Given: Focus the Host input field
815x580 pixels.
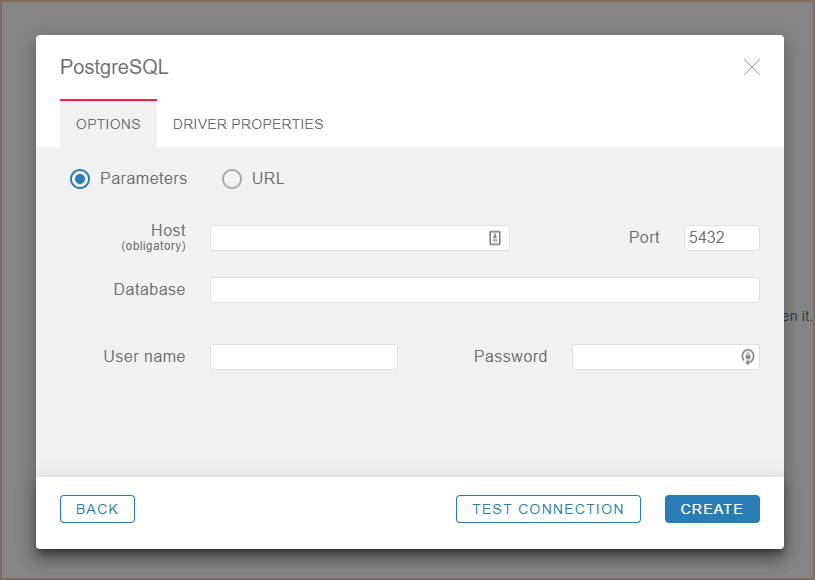Looking at the screenshot, I should [x=360, y=238].
